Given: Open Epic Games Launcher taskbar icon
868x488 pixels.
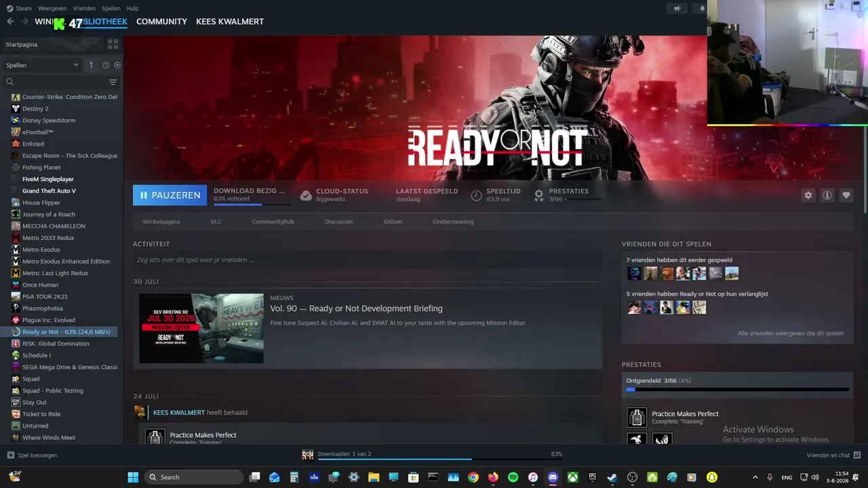Looking at the screenshot, I should coord(592,477).
